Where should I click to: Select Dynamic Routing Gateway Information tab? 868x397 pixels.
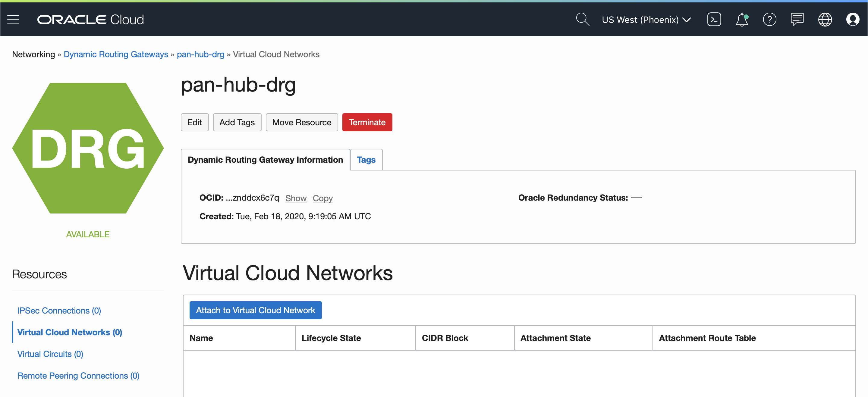coord(265,160)
